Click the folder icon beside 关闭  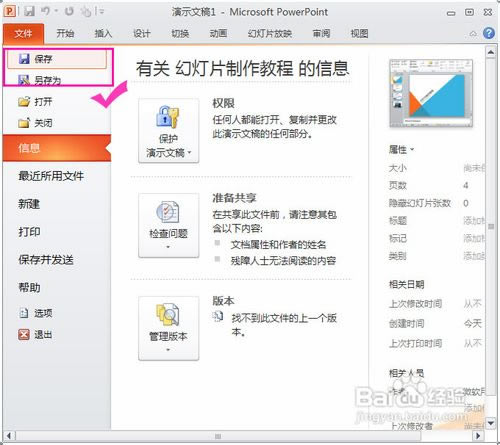(24, 123)
